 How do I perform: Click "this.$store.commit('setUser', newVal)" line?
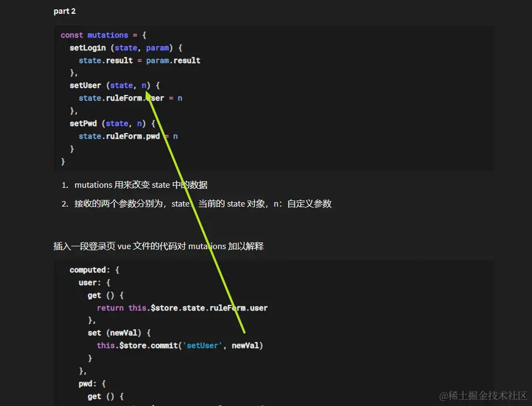180,346
